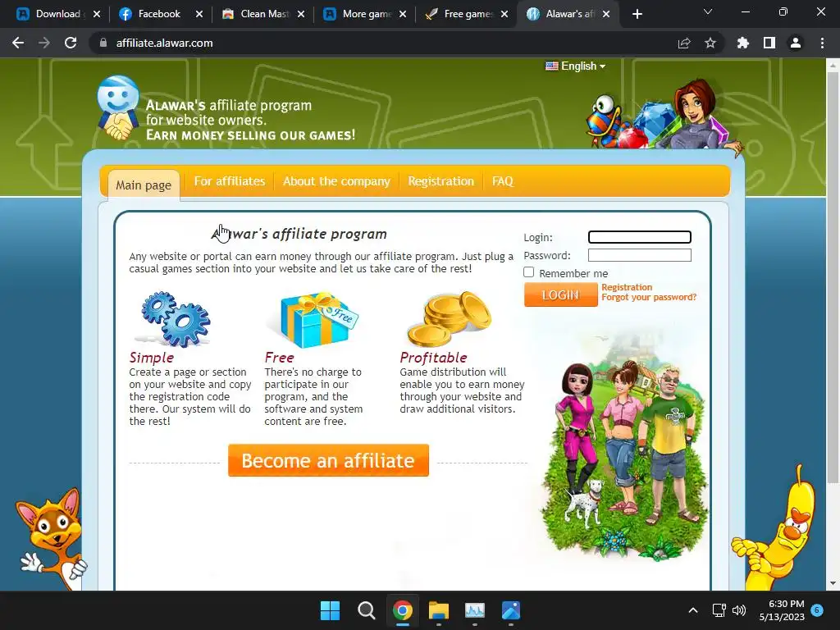
Task: Click the Chrome taskbar icon
Action: click(402, 610)
